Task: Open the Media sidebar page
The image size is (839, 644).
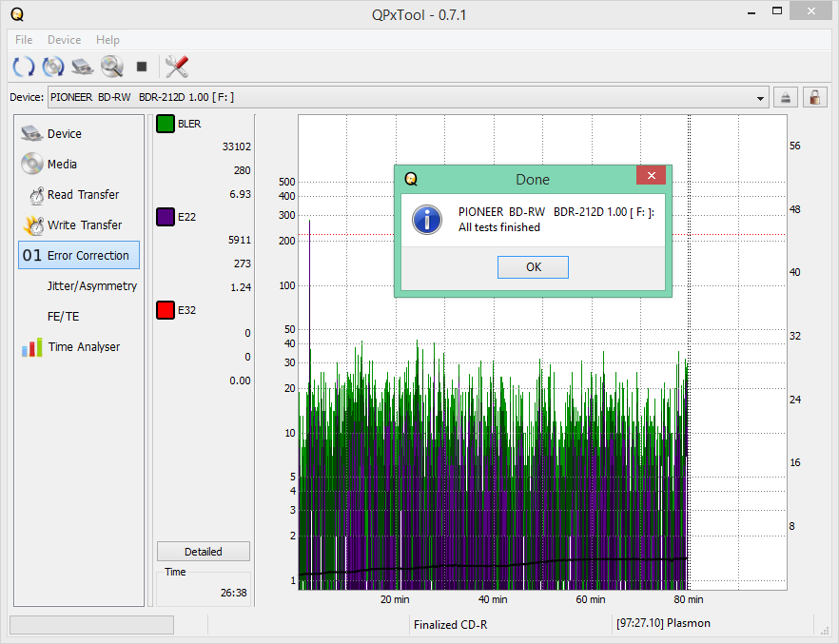Action: (x=79, y=165)
